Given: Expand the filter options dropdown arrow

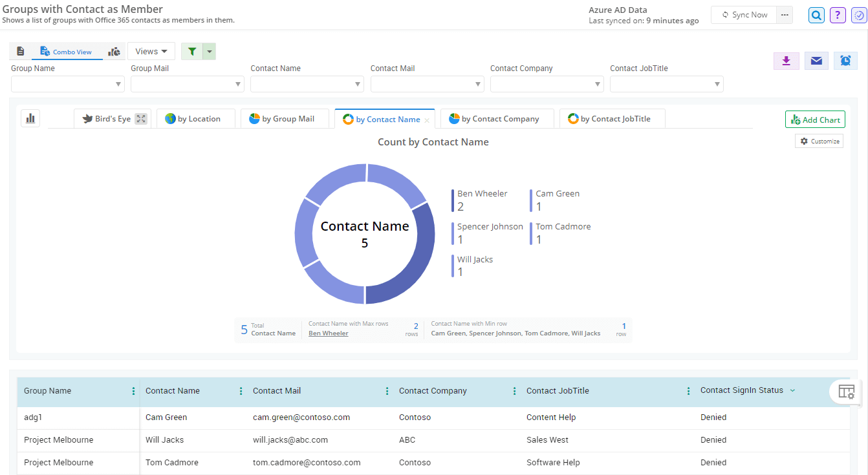Looking at the screenshot, I should coord(209,52).
